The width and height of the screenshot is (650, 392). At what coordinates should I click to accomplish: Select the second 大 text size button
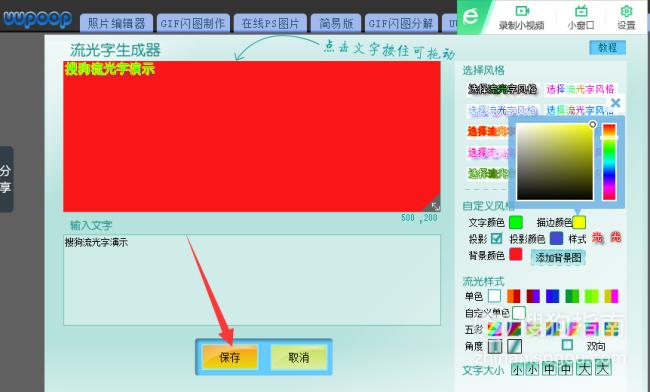(x=603, y=367)
